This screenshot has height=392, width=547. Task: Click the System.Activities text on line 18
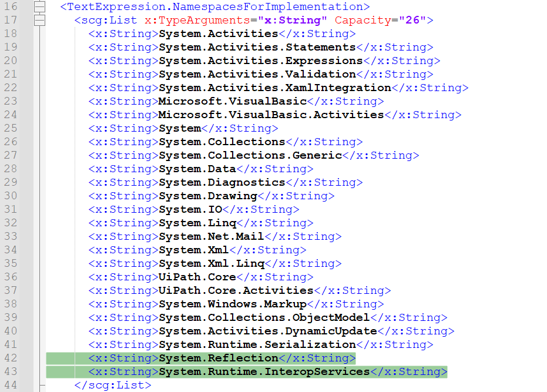(219, 33)
